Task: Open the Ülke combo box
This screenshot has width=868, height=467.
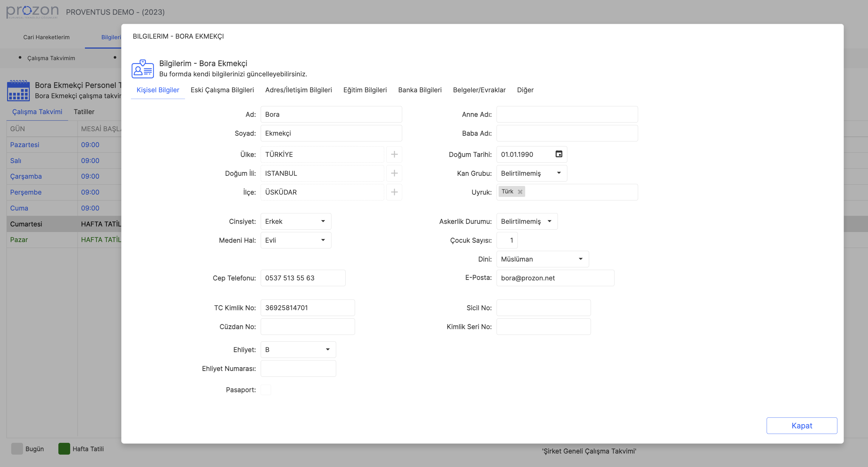Action: [322, 154]
